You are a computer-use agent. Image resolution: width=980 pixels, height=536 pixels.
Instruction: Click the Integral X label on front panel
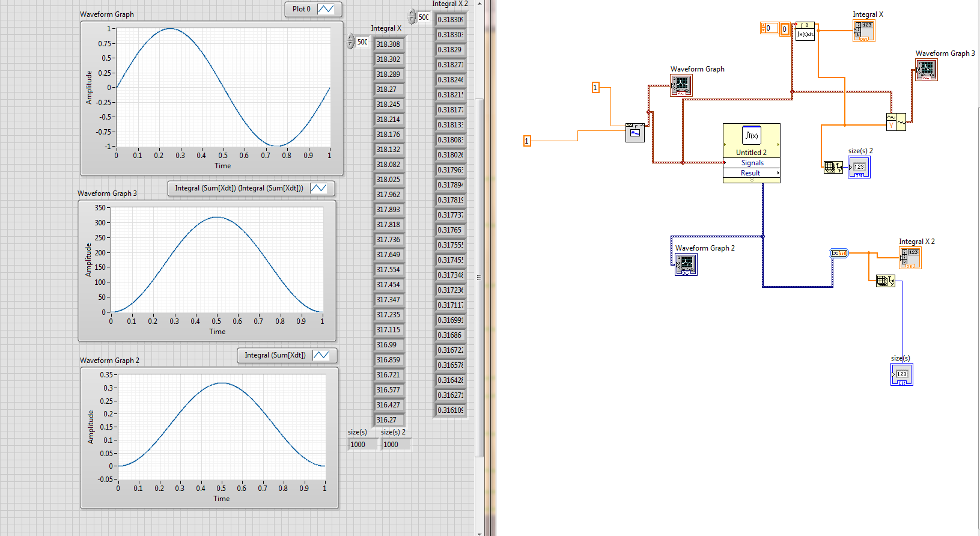click(x=386, y=28)
